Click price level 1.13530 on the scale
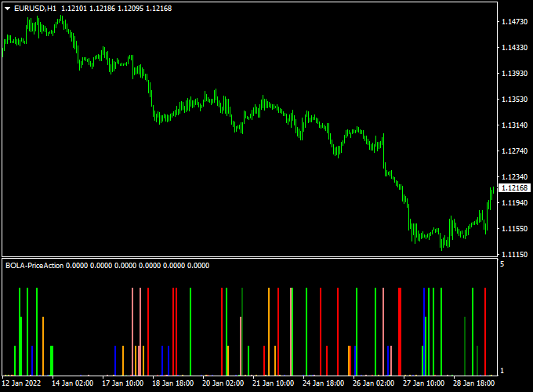533x392 pixels. click(515, 100)
